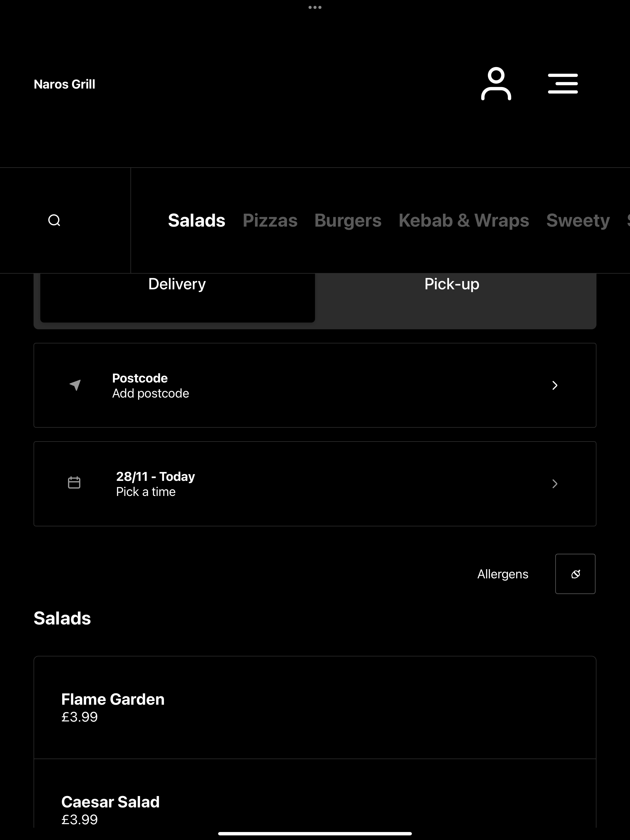Tap the location arrow icon beside Postcode
This screenshot has width=630, height=840.
point(75,385)
